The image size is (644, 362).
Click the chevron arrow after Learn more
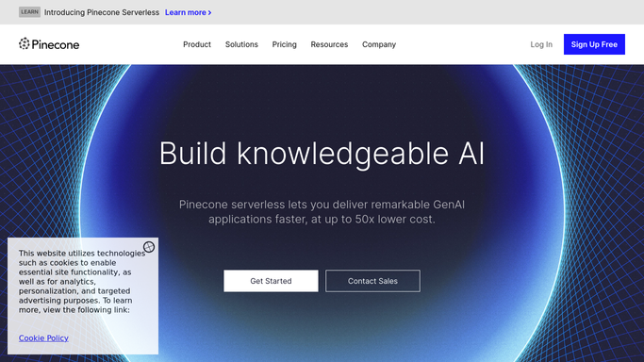[x=210, y=12]
